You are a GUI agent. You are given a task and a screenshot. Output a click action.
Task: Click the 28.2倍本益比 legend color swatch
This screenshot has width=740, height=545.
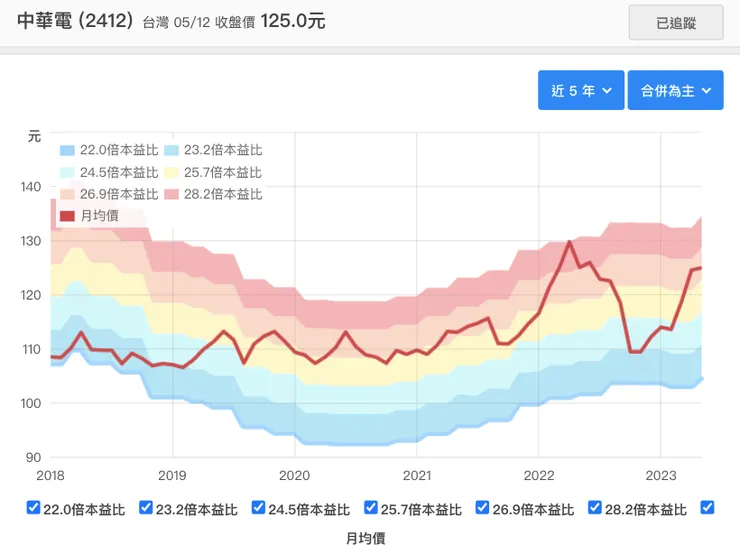(x=171, y=194)
